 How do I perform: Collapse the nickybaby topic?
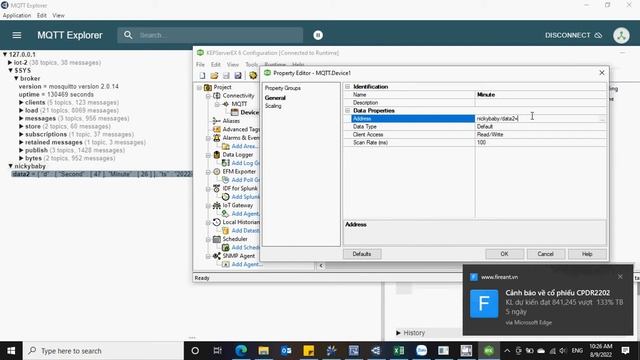coord(11,166)
